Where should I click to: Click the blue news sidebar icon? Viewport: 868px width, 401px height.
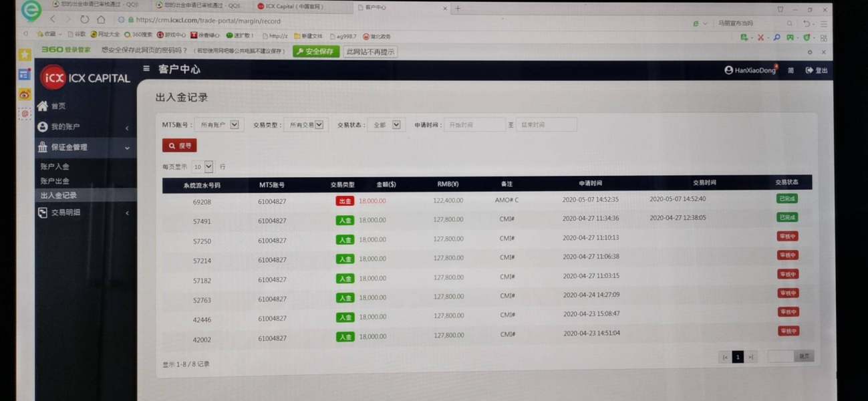(25, 74)
